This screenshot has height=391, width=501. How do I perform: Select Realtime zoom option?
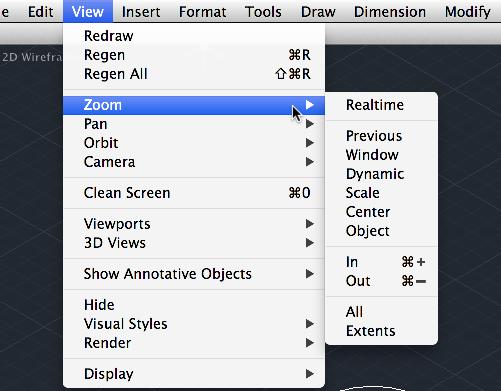pos(381,105)
